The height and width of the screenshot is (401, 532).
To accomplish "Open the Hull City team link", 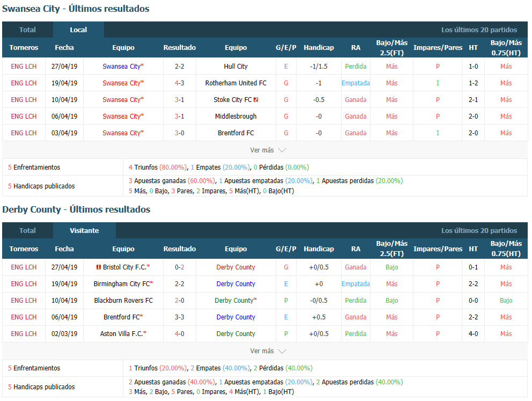I will click(x=236, y=67).
